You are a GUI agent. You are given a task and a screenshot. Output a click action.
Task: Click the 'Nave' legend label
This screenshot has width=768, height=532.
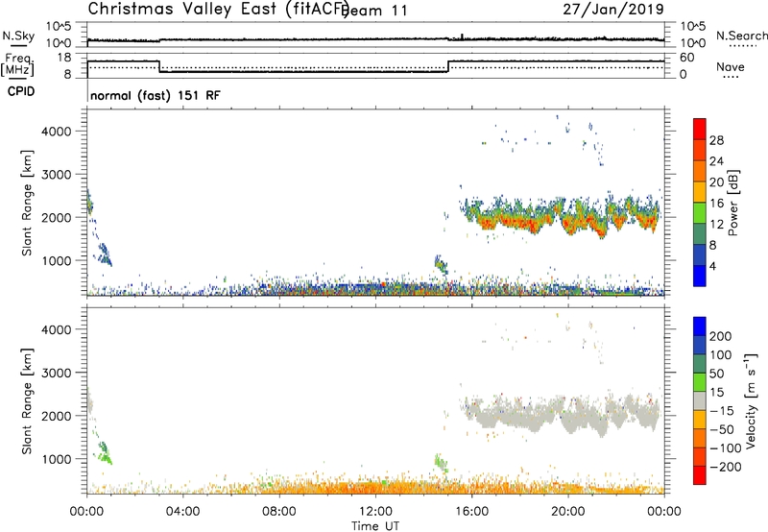click(731, 66)
